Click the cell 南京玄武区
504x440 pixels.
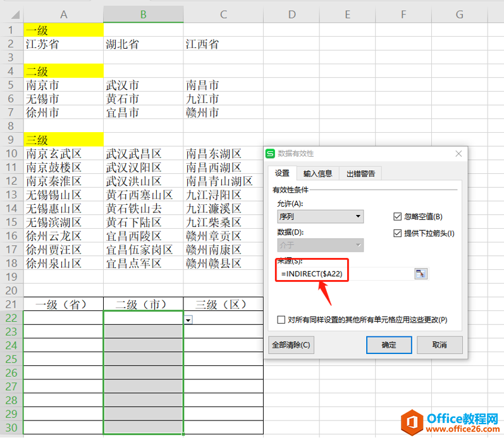(x=63, y=154)
